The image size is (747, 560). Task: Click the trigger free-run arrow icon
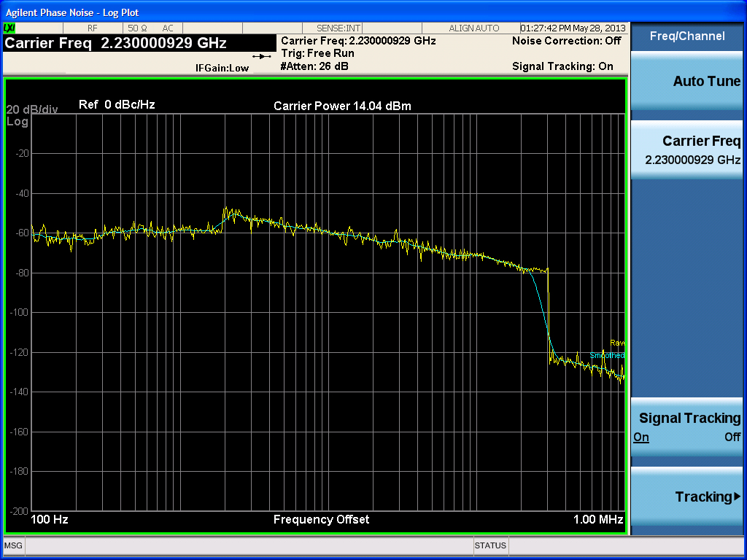(x=262, y=57)
